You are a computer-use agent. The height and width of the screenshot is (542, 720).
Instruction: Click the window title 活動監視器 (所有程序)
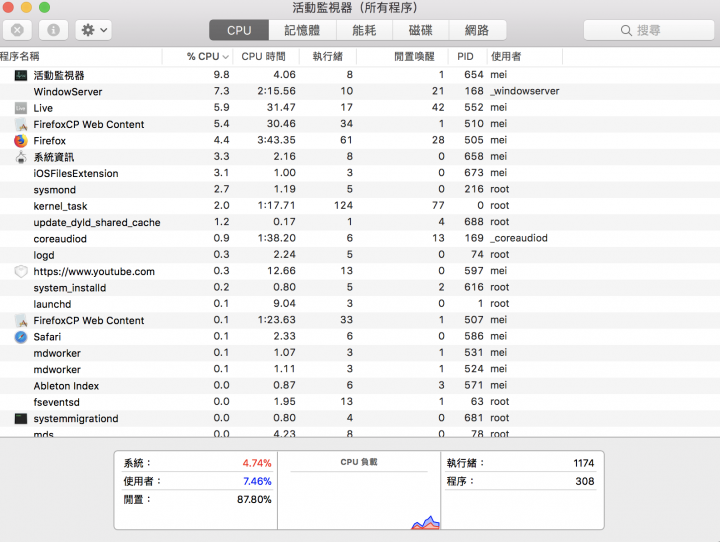coord(355,8)
